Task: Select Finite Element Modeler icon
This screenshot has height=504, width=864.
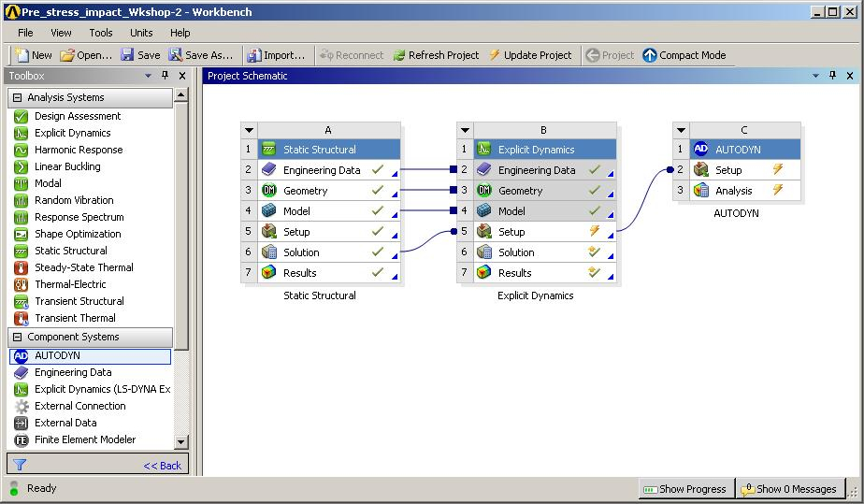Action: click(x=21, y=440)
